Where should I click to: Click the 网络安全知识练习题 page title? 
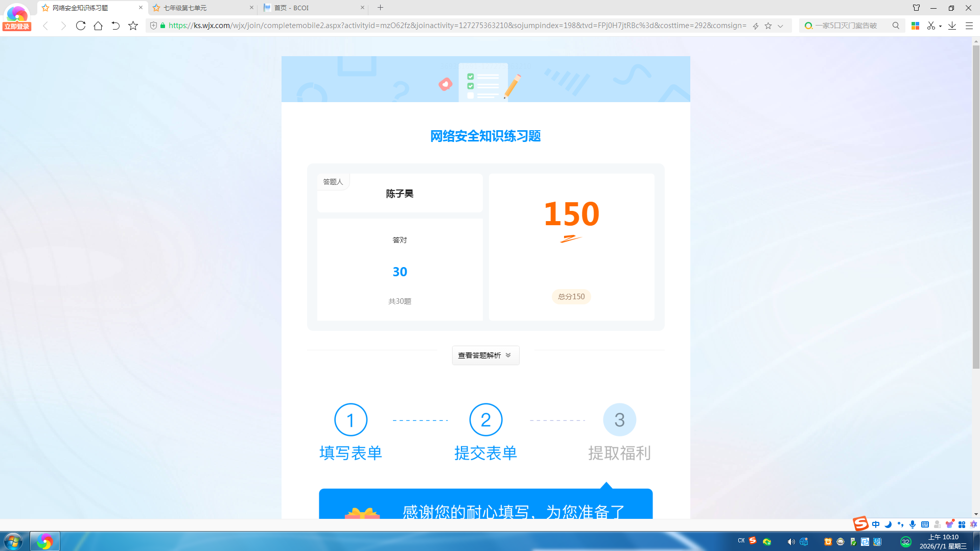(x=485, y=136)
